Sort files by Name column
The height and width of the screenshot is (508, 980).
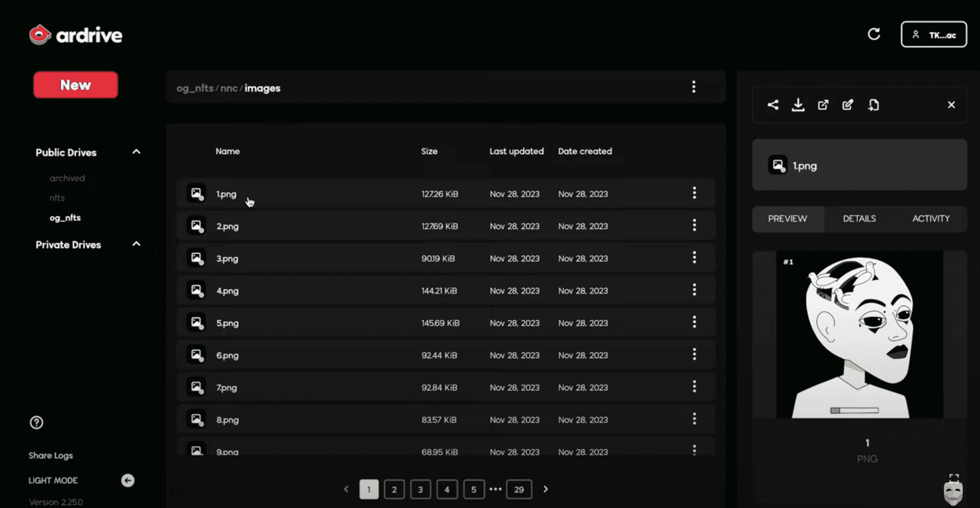(227, 151)
